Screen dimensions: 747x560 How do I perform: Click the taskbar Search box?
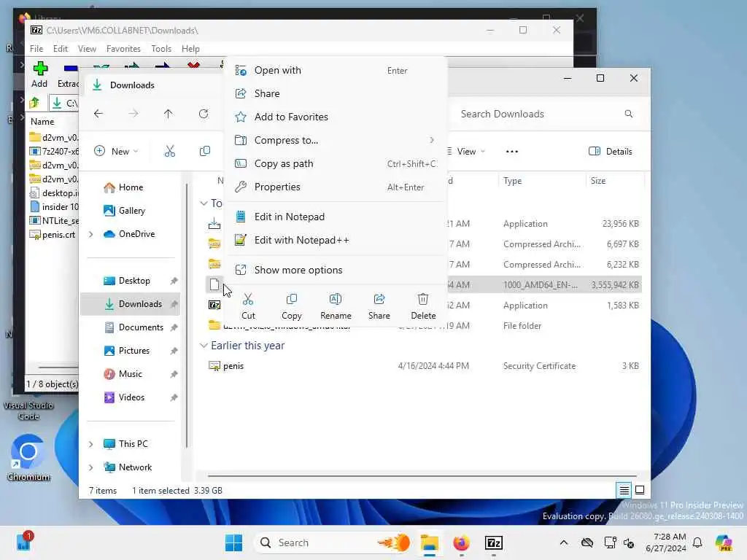[x=333, y=542]
